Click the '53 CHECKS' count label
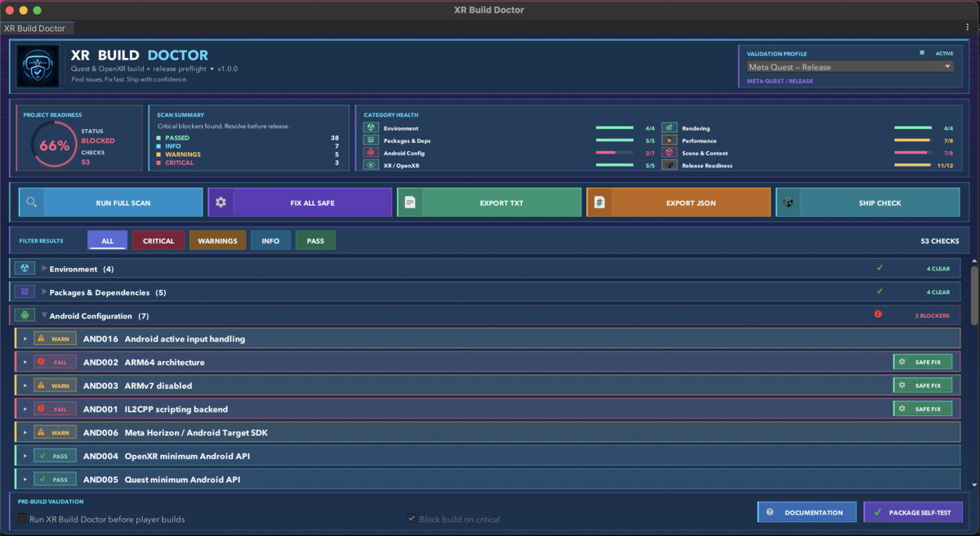Screen dimensions: 980x536 [939, 241]
